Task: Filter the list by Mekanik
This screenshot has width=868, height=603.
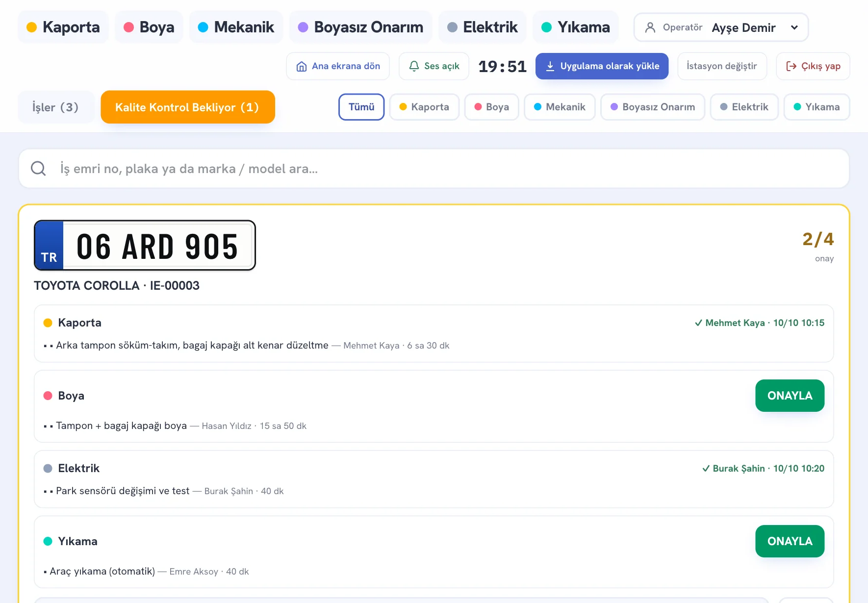Action: [x=560, y=107]
